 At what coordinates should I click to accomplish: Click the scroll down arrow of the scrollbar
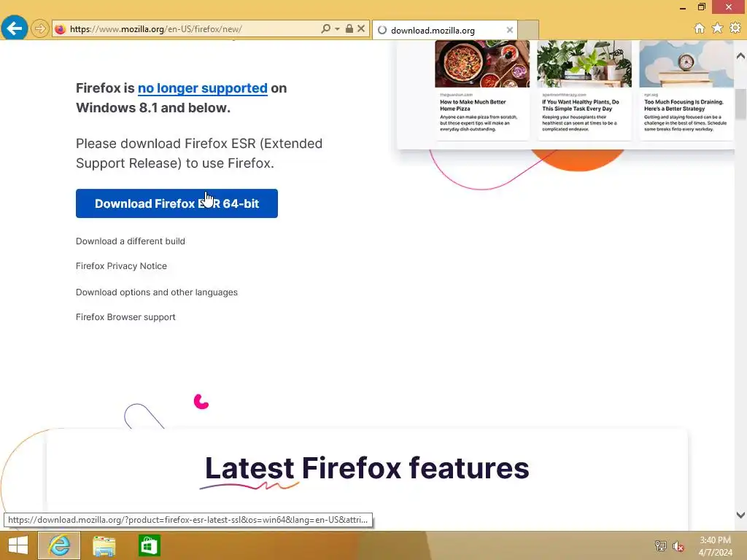click(740, 515)
